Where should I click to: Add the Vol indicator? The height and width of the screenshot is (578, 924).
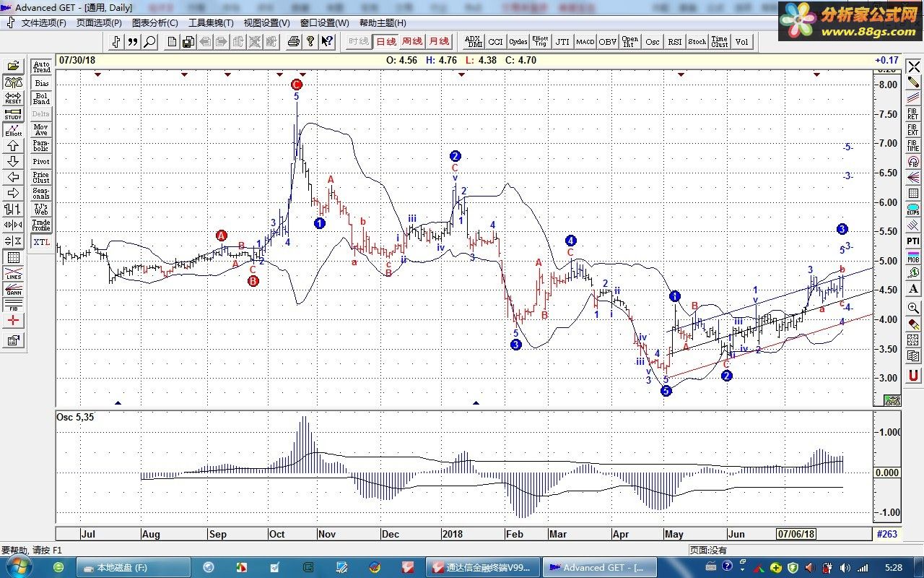click(x=742, y=42)
